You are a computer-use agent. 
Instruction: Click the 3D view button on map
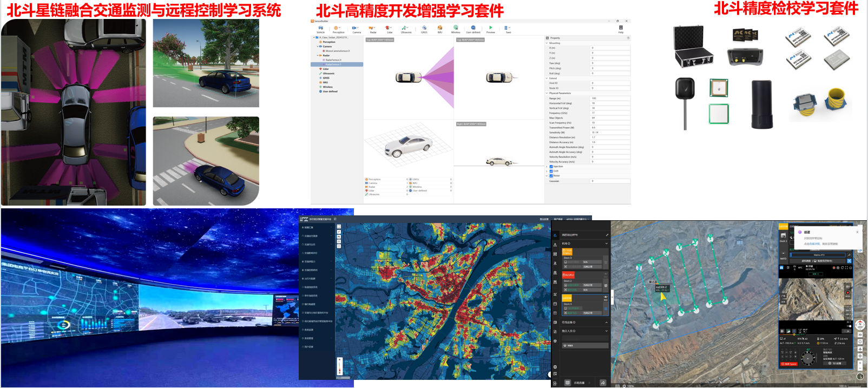(860, 334)
